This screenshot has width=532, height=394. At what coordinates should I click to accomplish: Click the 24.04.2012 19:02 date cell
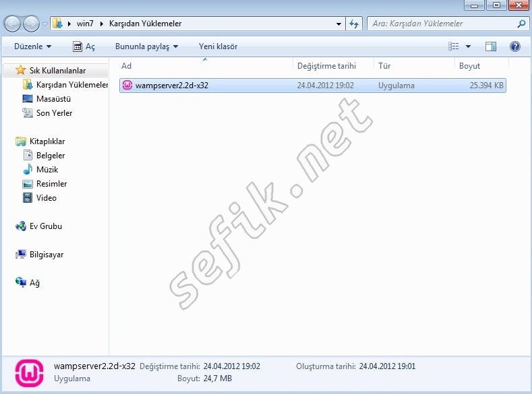coord(326,86)
